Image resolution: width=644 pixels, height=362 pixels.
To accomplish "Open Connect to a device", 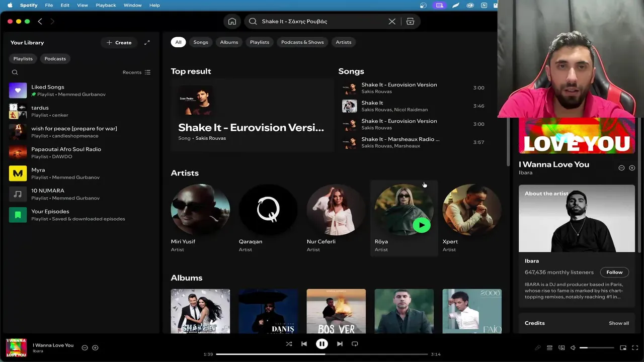I will [561, 348].
